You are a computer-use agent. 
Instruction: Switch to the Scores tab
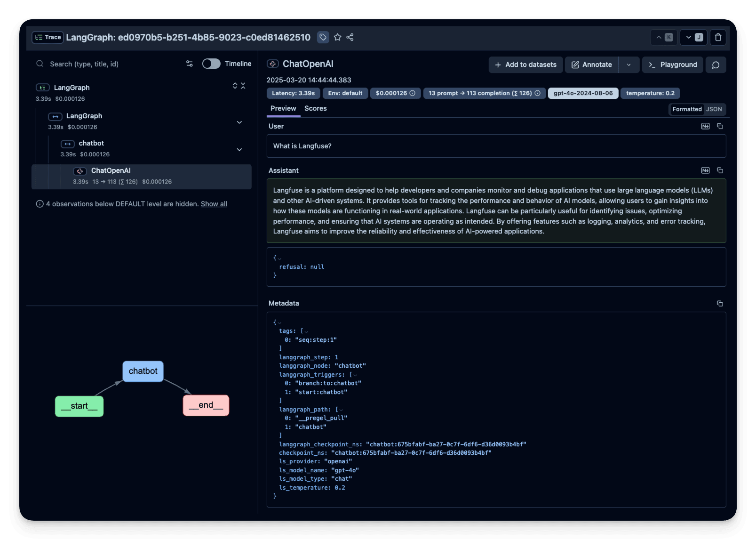click(x=315, y=108)
